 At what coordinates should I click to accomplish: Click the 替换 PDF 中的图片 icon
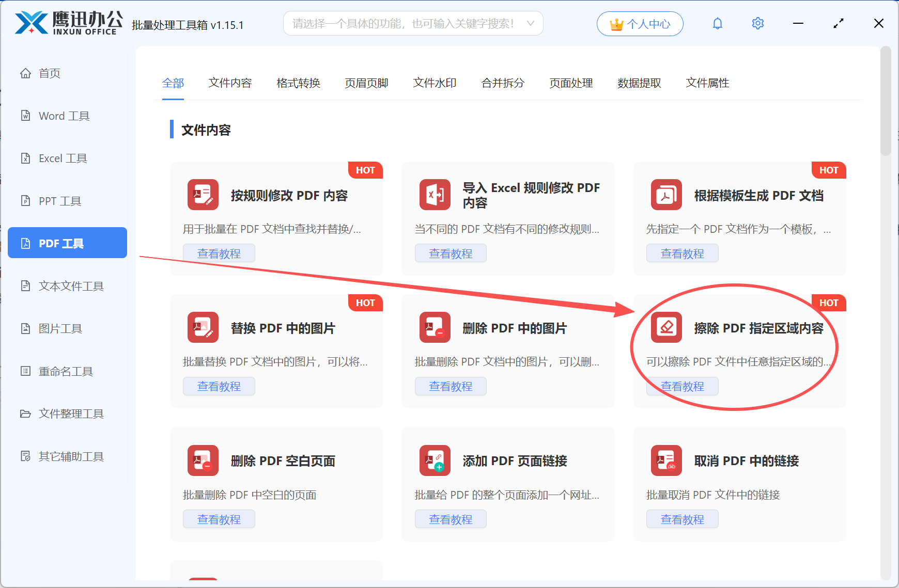click(x=203, y=327)
